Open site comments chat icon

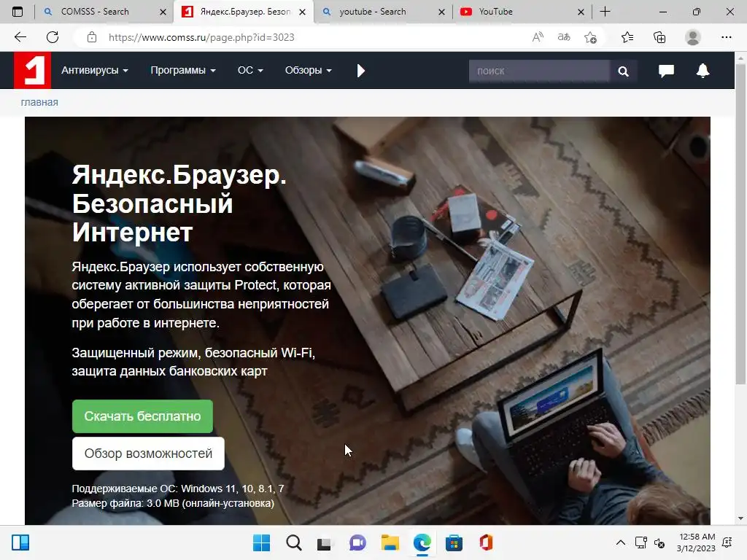(x=666, y=71)
